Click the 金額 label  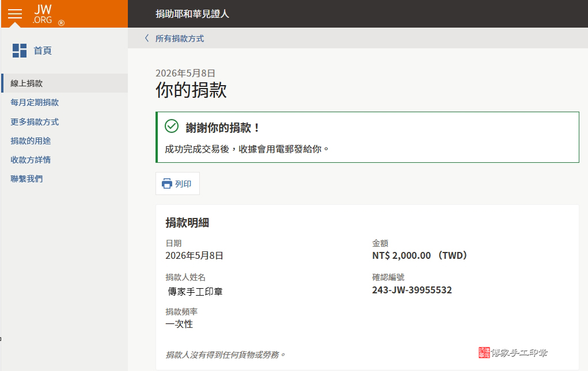click(x=380, y=243)
